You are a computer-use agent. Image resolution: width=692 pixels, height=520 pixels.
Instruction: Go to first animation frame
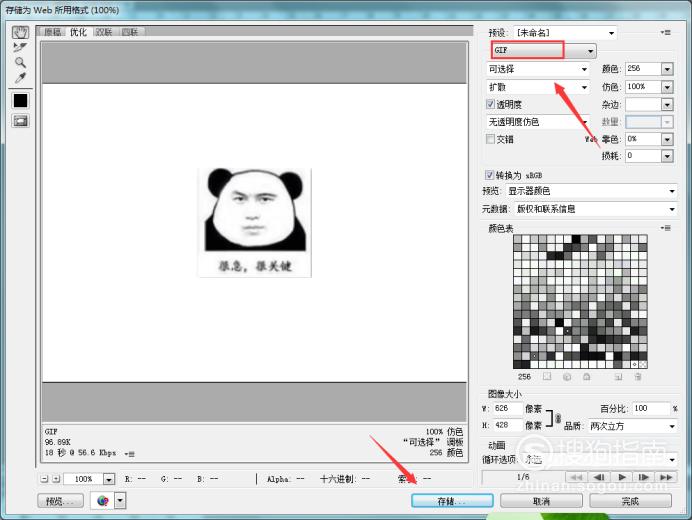[576, 477]
